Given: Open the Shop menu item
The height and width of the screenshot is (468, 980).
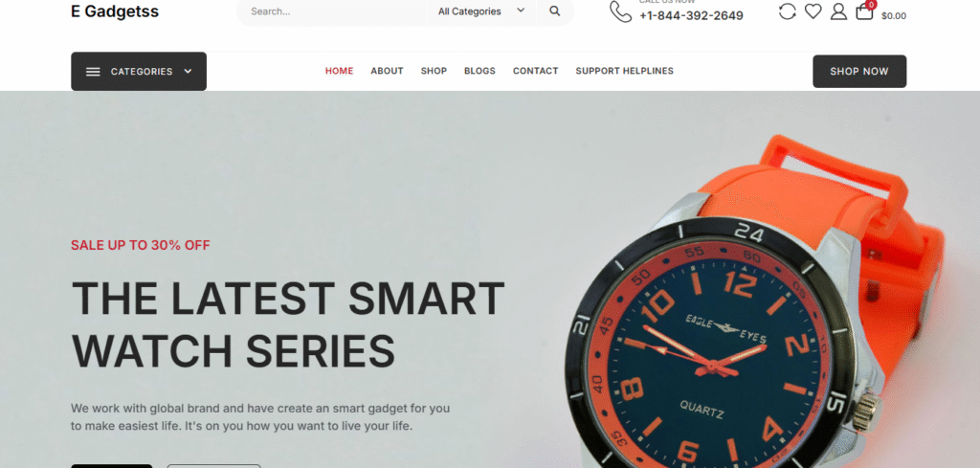Looking at the screenshot, I should click(x=434, y=71).
